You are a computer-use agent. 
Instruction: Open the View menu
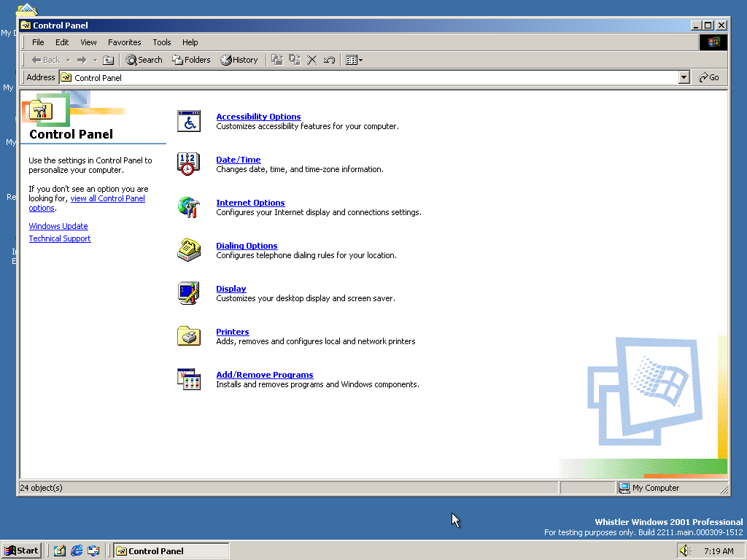88,42
